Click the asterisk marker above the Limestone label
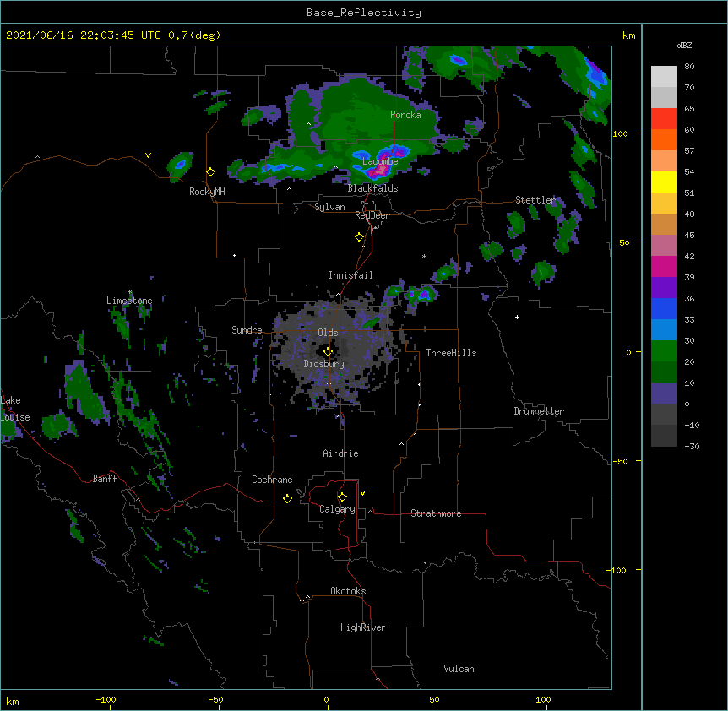The width and height of the screenshot is (728, 711). [x=129, y=292]
